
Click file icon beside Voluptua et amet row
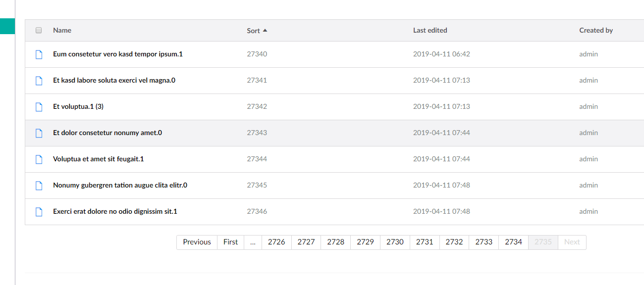[x=39, y=159]
